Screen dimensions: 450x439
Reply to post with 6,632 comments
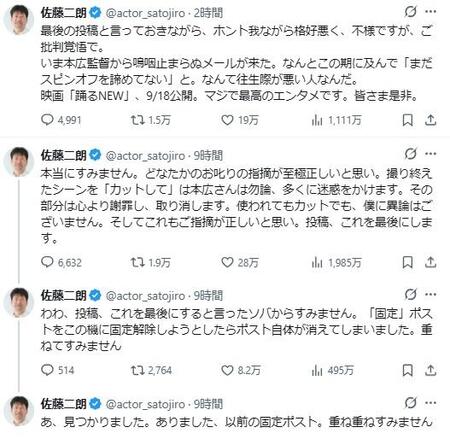point(47,262)
